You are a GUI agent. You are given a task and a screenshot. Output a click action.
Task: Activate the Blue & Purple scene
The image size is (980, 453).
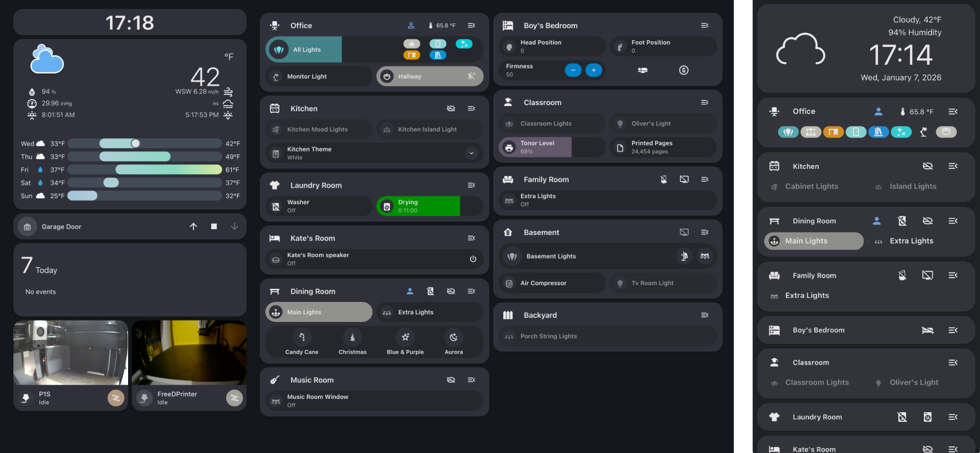click(x=405, y=342)
